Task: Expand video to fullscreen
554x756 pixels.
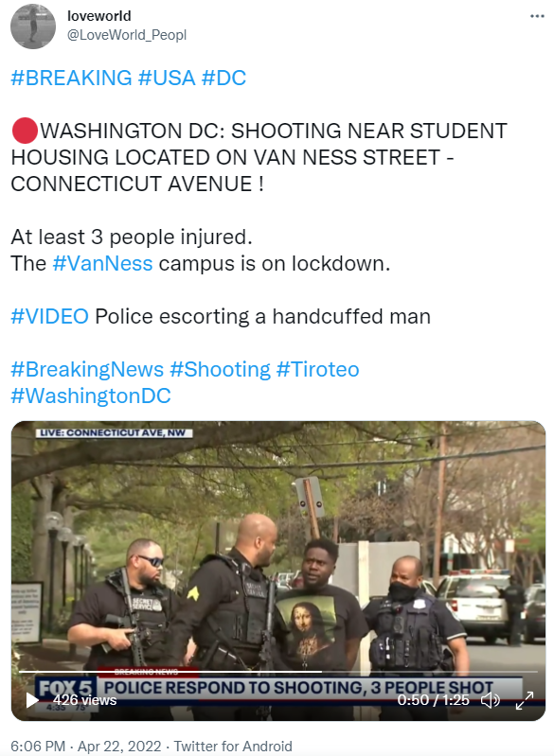Action: coord(525,700)
